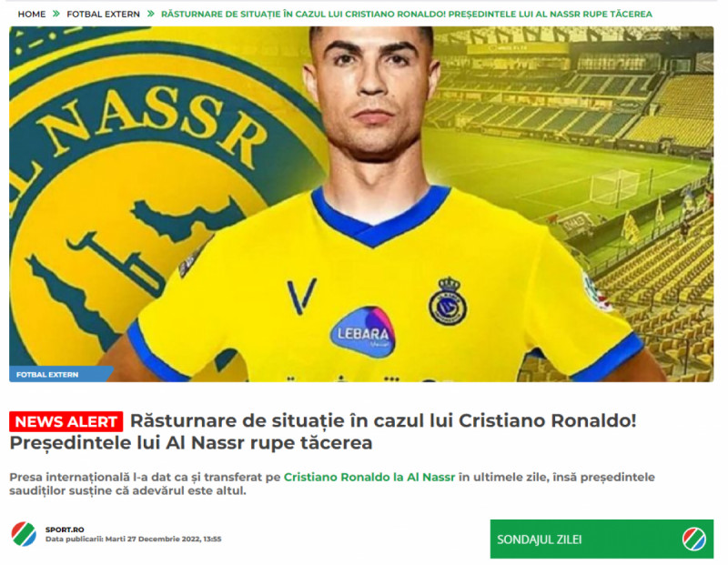728x565 pixels.
Task: Open the FOTBAL EXTERN breadcrumb
Action: 103,15
